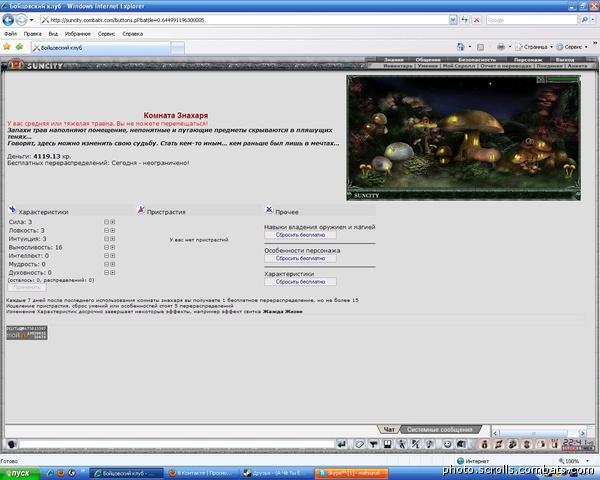The image size is (600, 480).
Task: Click the Применить button
Action: (27, 287)
